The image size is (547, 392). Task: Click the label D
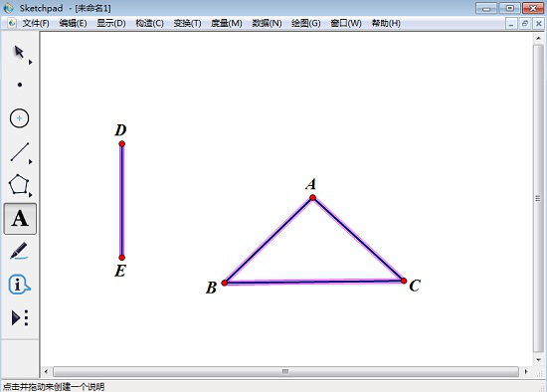tap(120, 130)
